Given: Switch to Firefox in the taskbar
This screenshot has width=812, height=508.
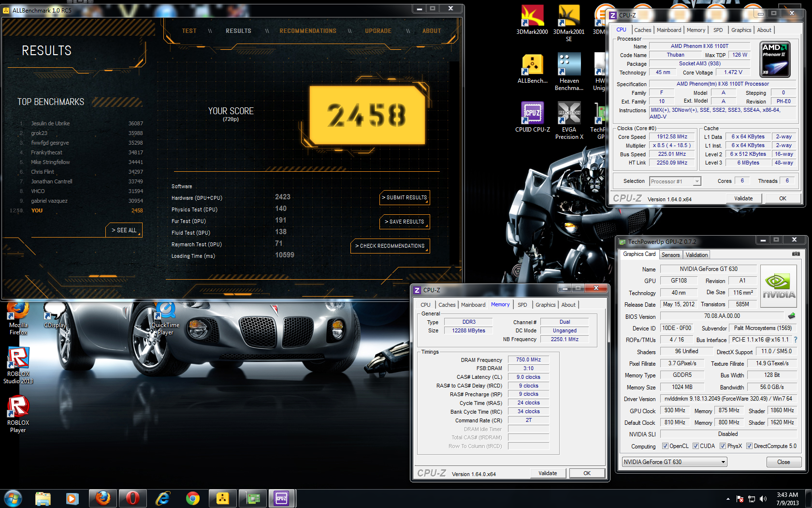Looking at the screenshot, I should pos(103,498).
